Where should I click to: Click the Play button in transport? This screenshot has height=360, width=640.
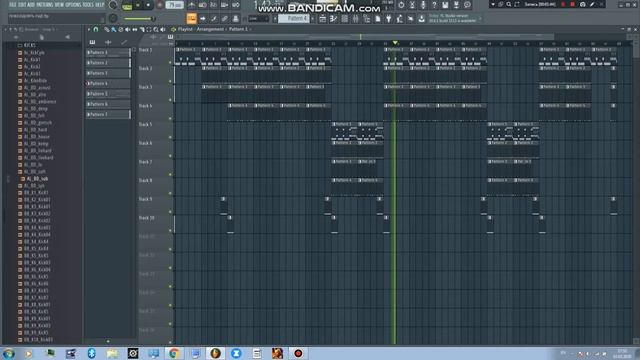point(138,5)
